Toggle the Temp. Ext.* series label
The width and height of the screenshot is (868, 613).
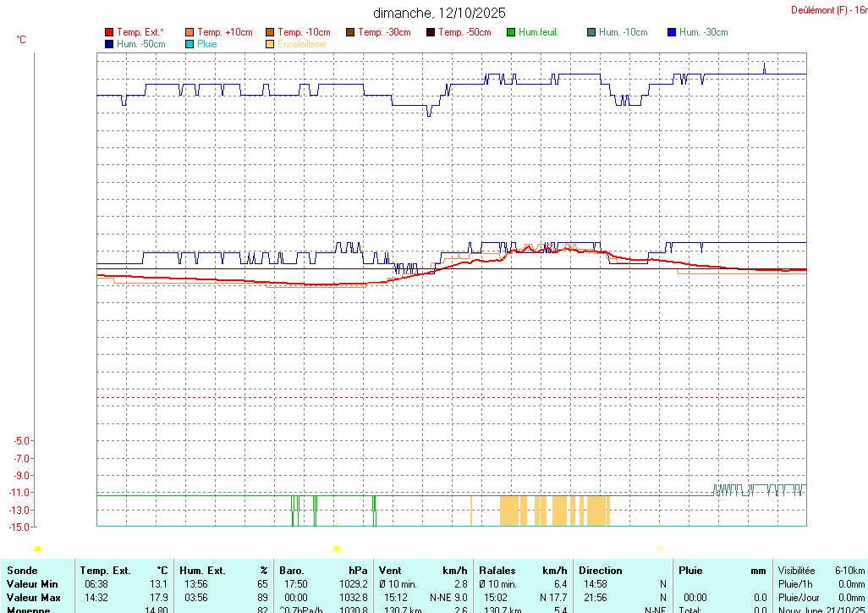[x=140, y=32]
